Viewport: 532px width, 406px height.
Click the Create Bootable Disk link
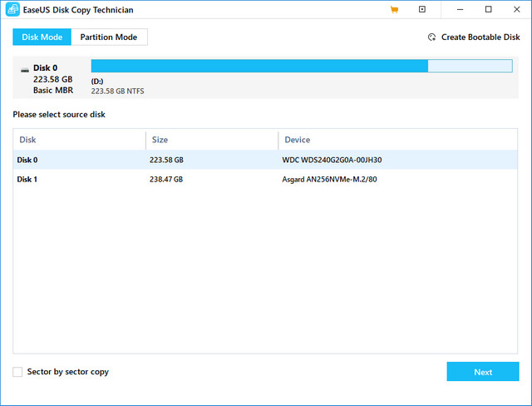480,37
